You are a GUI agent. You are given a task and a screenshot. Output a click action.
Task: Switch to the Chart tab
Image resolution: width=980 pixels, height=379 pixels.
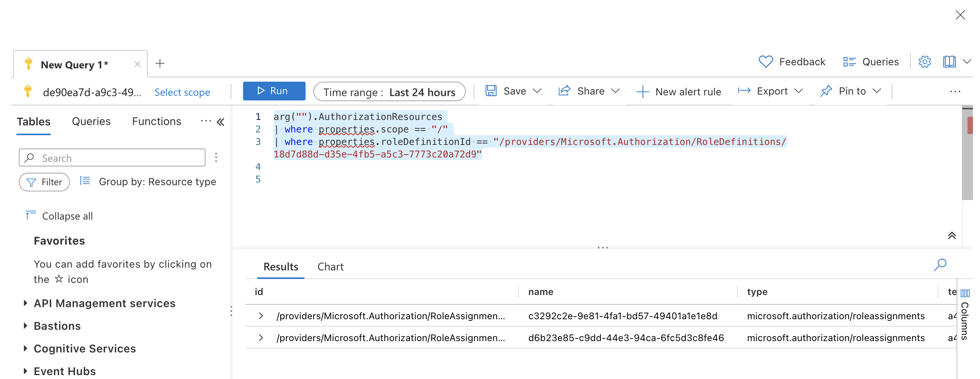[330, 266]
